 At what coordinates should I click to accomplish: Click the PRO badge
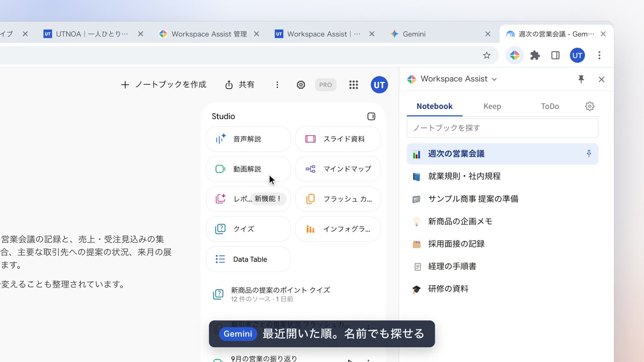(x=325, y=85)
